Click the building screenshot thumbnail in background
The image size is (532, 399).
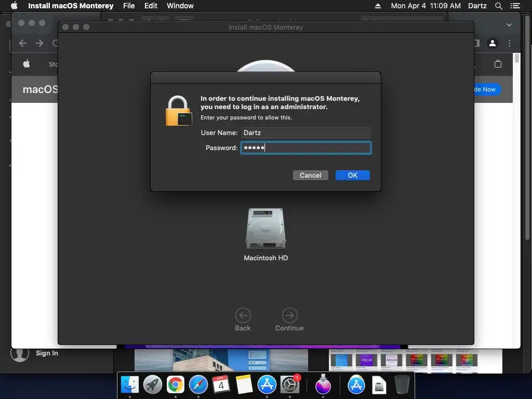(x=221, y=360)
